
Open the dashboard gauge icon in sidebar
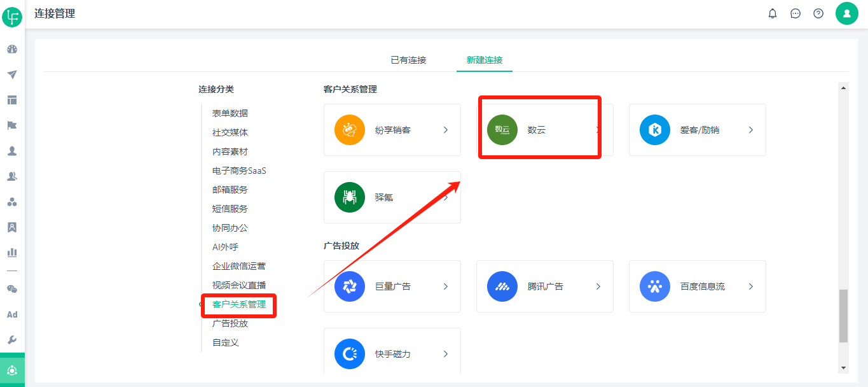point(12,49)
